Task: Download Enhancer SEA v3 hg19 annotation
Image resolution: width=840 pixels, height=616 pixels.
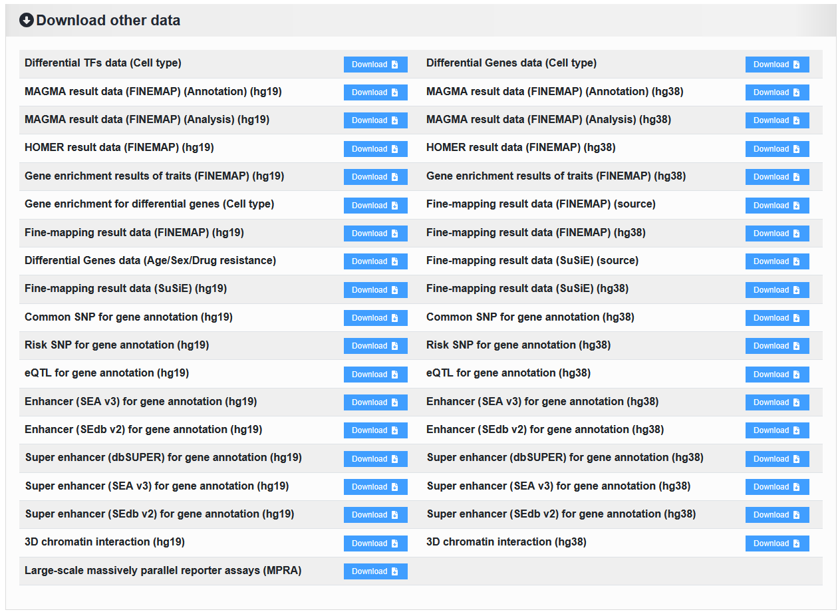Action: (x=376, y=402)
